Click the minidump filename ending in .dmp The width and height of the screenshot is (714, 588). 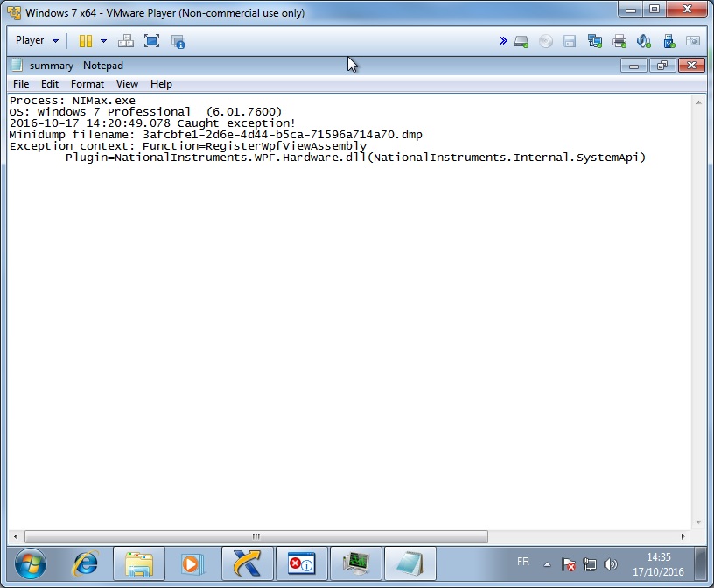click(x=283, y=135)
